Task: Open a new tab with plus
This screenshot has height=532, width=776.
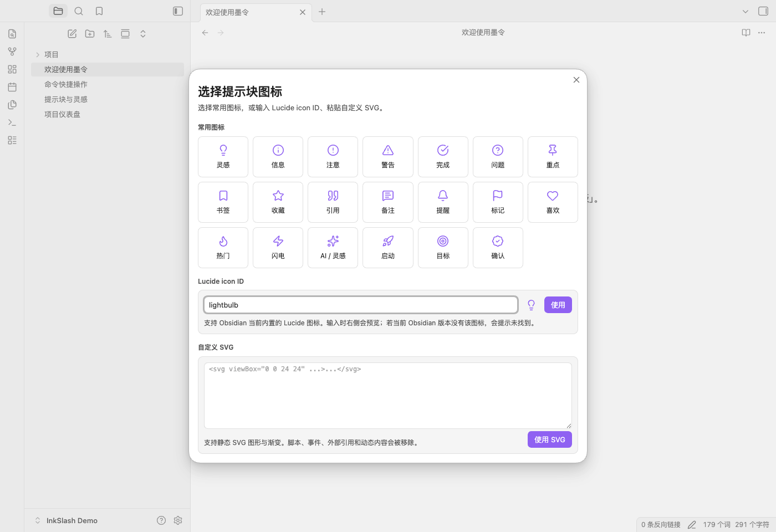Action: pos(322,12)
